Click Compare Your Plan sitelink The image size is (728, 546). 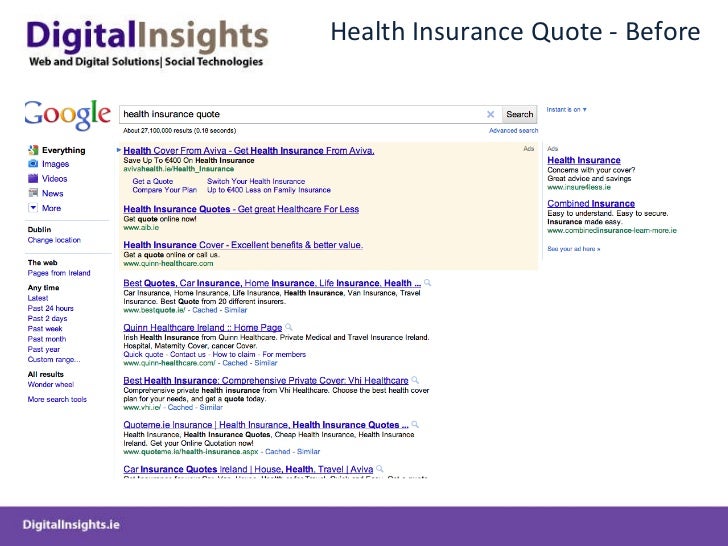click(x=164, y=190)
